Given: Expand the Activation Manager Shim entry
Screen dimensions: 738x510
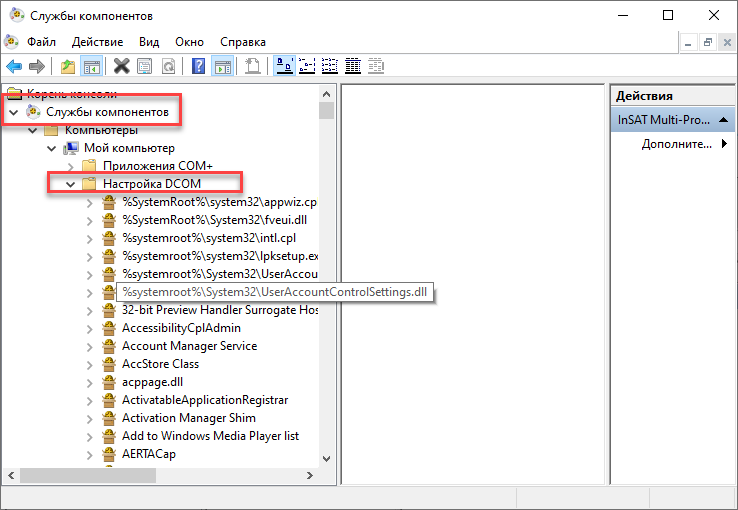Looking at the screenshot, I should [89, 419].
